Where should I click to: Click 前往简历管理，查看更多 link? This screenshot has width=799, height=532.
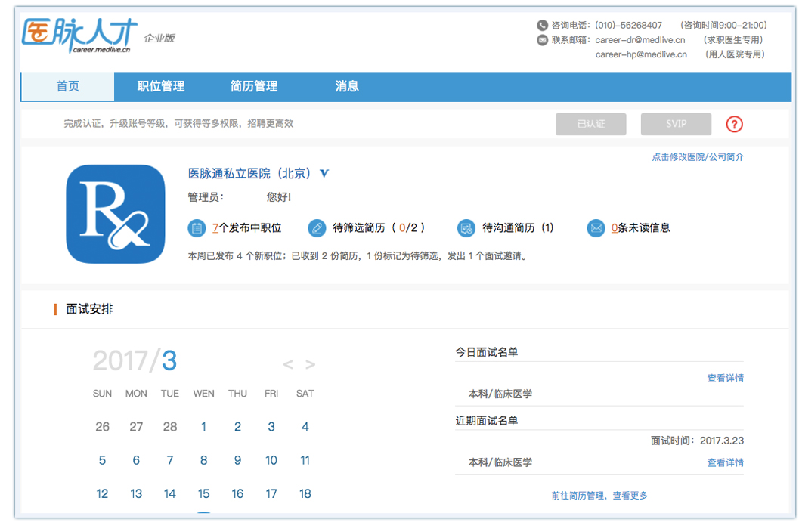coord(599,495)
